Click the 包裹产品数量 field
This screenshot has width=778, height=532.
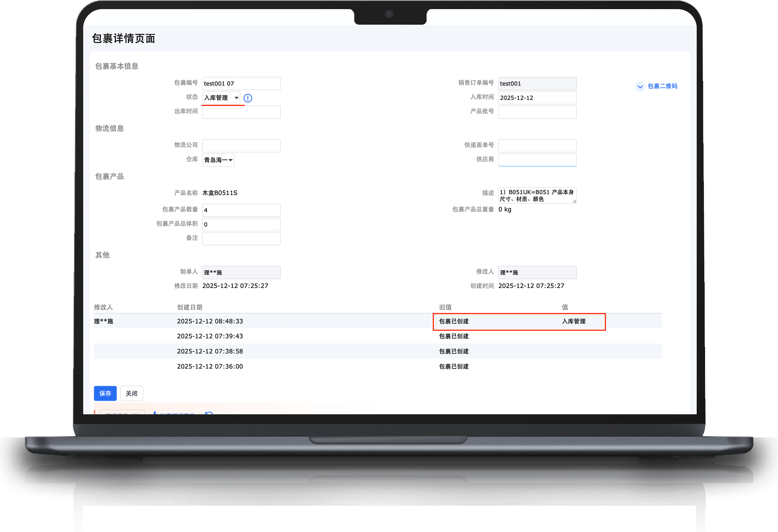[241, 210]
